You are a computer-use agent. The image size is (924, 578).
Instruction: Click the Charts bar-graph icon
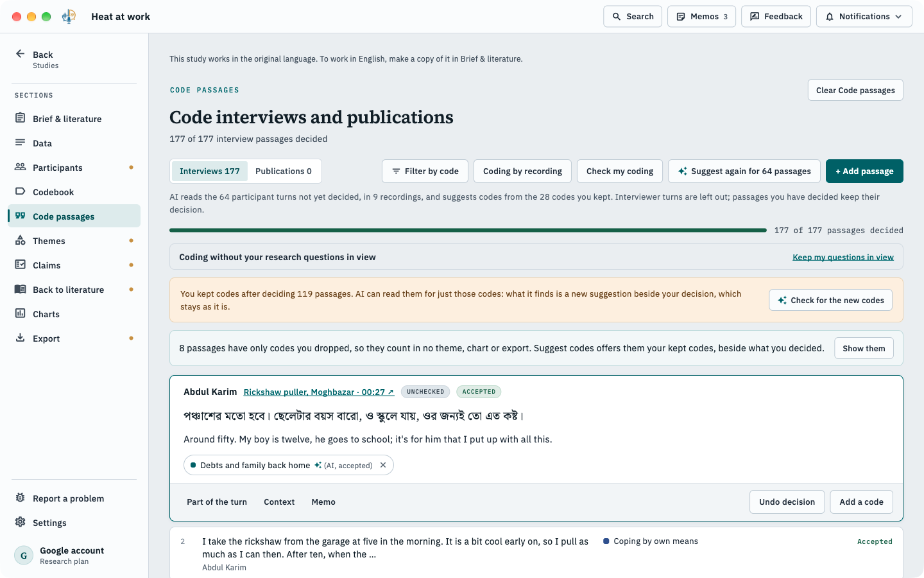(x=21, y=313)
